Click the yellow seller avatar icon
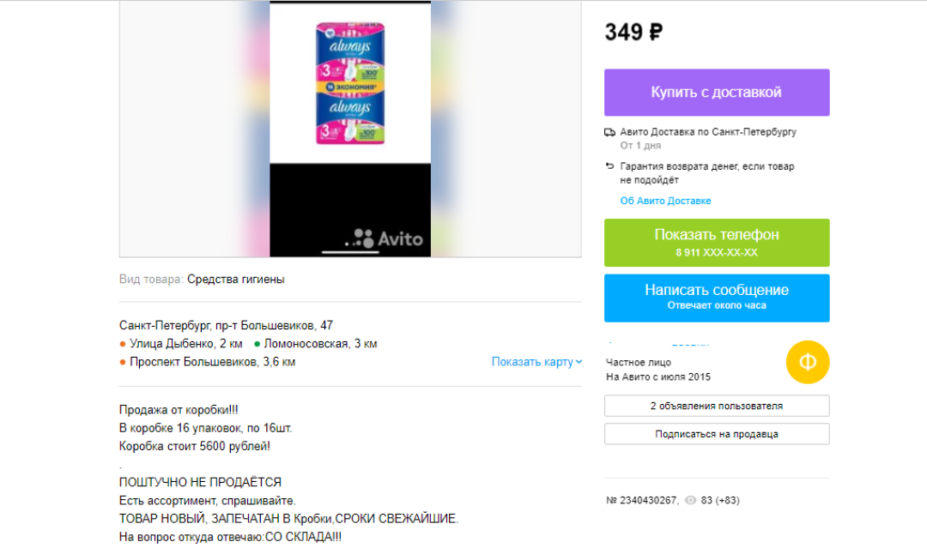The image size is (927, 560). [x=808, y=362]
